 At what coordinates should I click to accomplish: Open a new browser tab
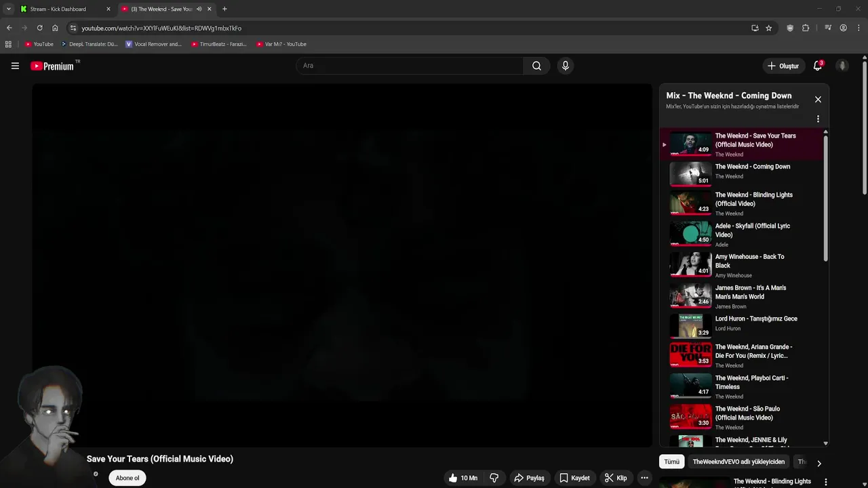tap(224, 9)
